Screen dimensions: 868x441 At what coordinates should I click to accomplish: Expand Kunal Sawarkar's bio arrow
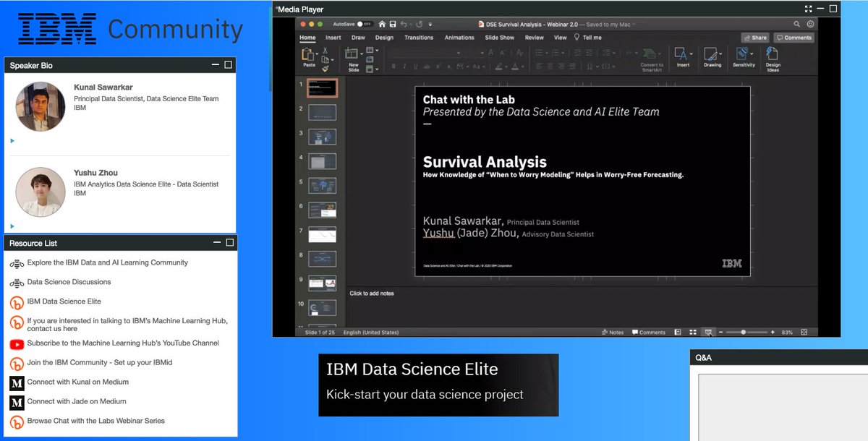pos(12,141)
